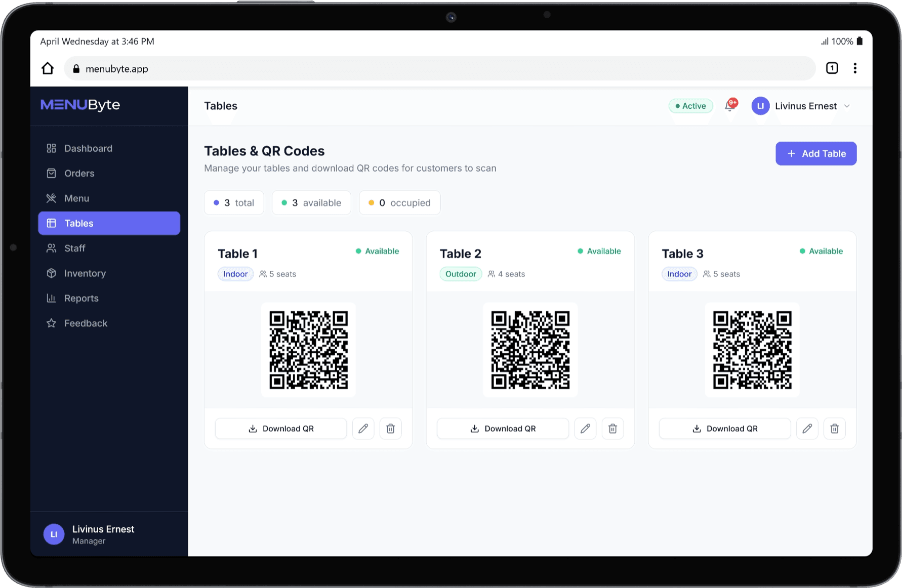Open the browser three-dot menu
902x588 pixels.
[x=855, y=68]
